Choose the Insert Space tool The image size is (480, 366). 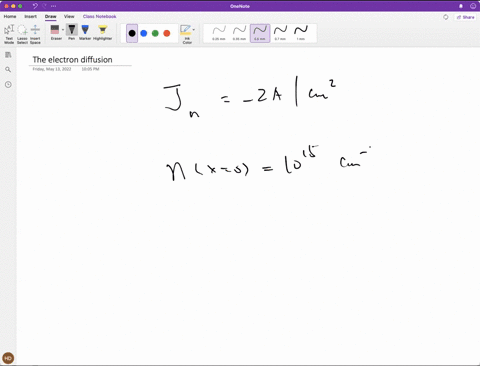(x=35, y=34)
